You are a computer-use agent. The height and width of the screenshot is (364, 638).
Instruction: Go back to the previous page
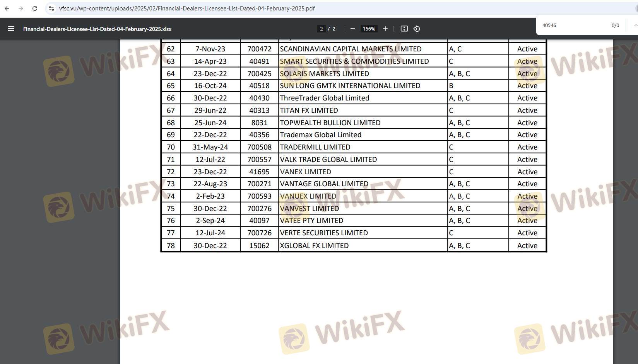tap(7, 8)
